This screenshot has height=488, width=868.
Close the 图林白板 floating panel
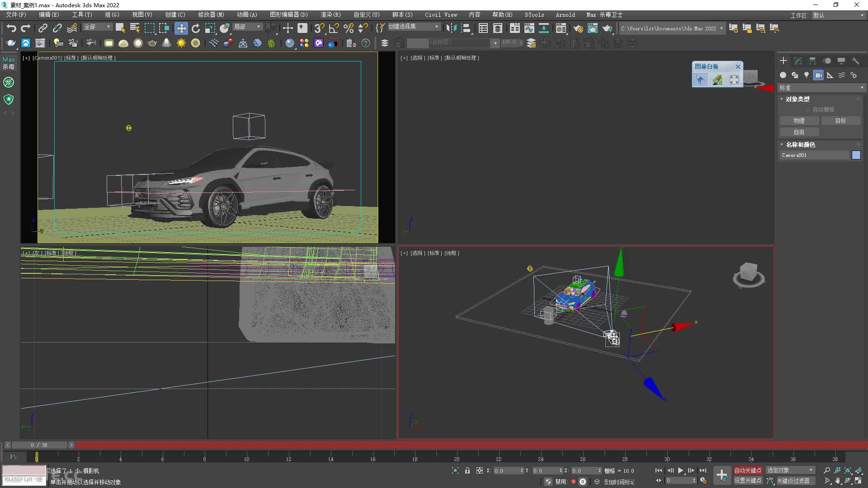(x=738, y=66)
